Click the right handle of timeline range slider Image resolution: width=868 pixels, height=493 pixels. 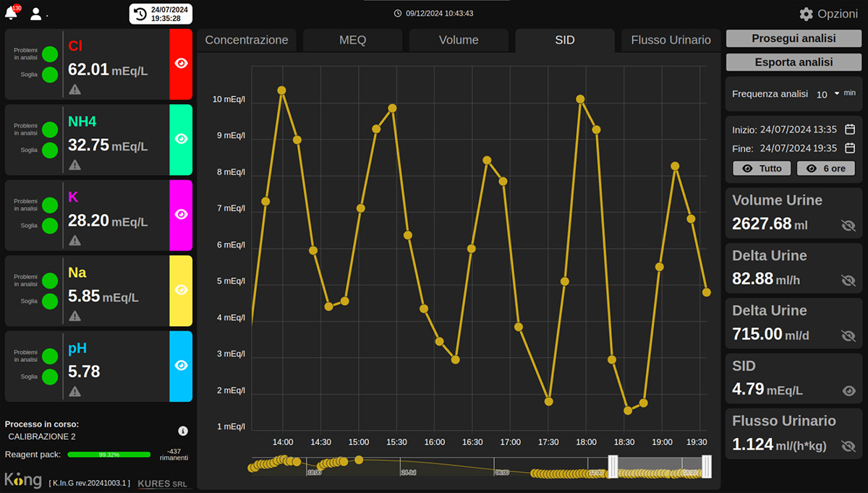(707, 467)
